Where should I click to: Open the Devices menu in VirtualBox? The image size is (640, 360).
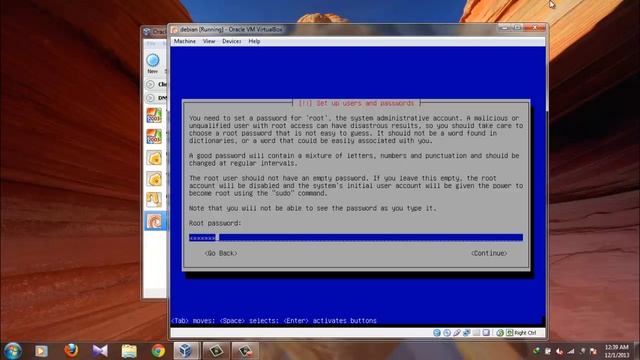[x=231, y=41]
